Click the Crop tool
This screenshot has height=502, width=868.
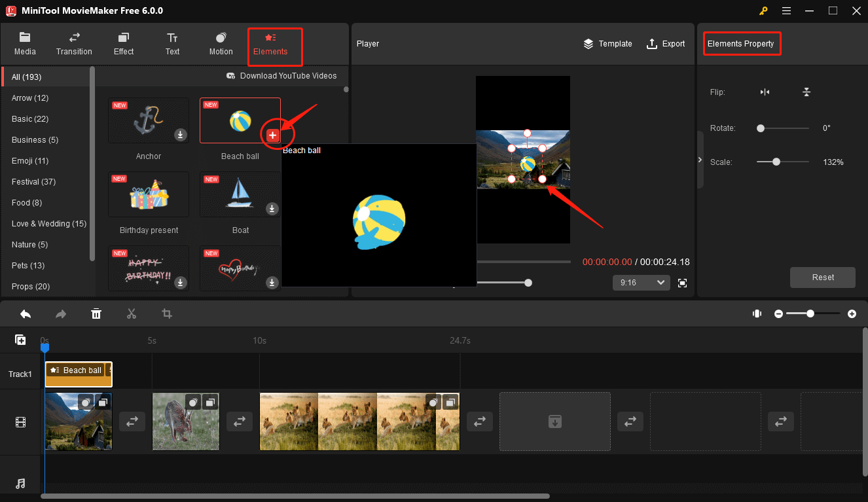pos(167,314)
